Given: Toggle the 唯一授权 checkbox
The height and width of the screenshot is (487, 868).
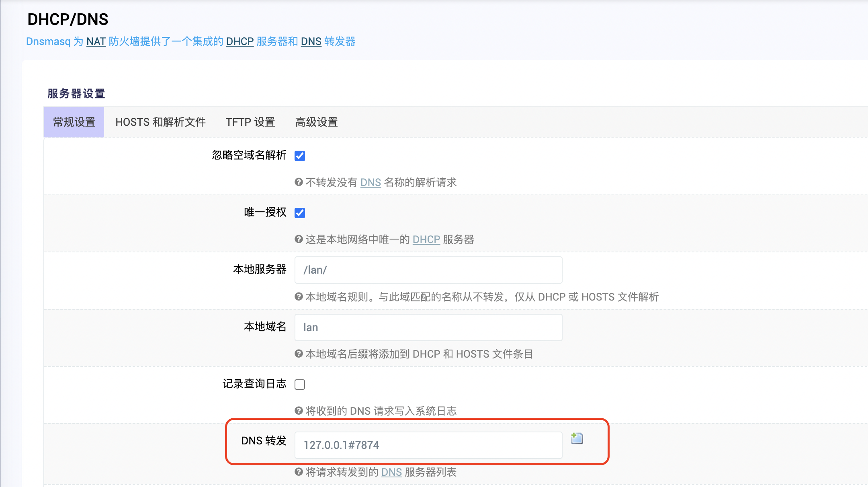Looking at the screenshot, I should pyautogui.click(x=300, y=213).
